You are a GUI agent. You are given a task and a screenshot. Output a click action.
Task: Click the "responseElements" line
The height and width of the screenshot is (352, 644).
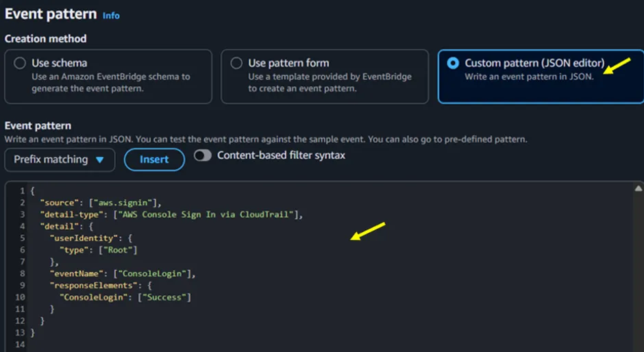[x=101, y=286]
